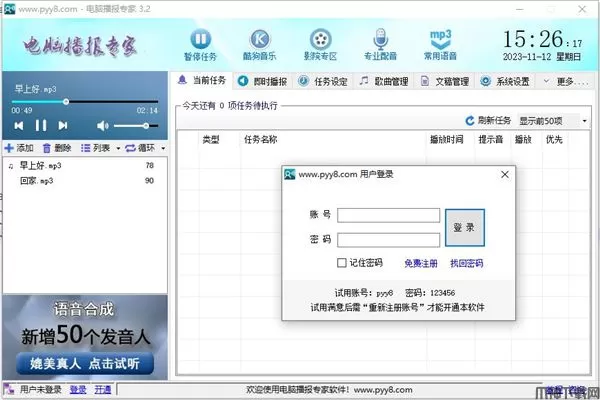Click the 语音合成 点击试听 banner
This screenshot has width=600, height=400.
[85, 337]
